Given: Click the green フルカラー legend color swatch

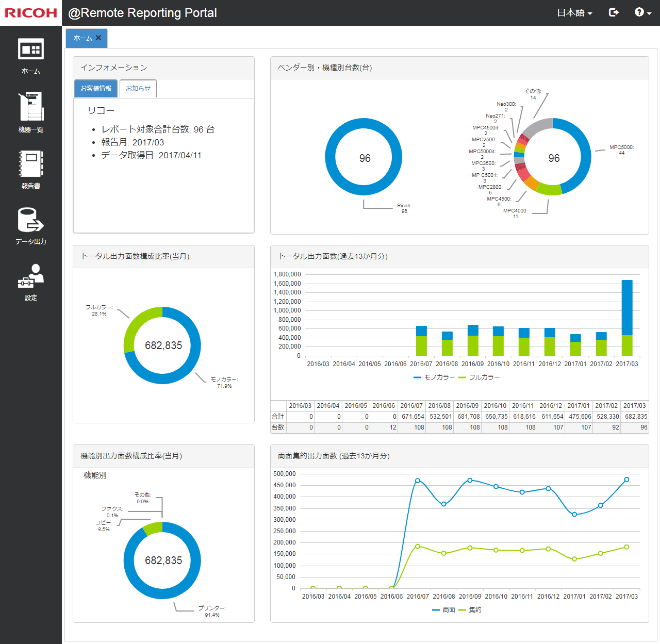Looking at the screenshot, I should (x=463, y=377).
